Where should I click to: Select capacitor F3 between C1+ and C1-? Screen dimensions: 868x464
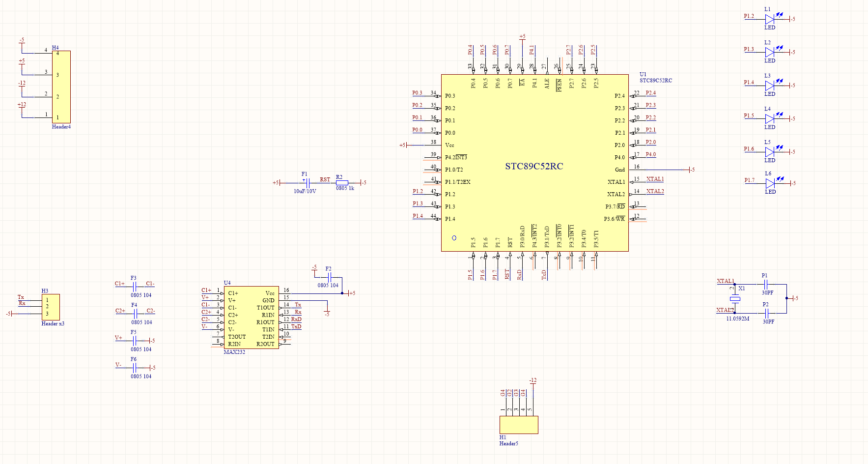click(135, 288)
